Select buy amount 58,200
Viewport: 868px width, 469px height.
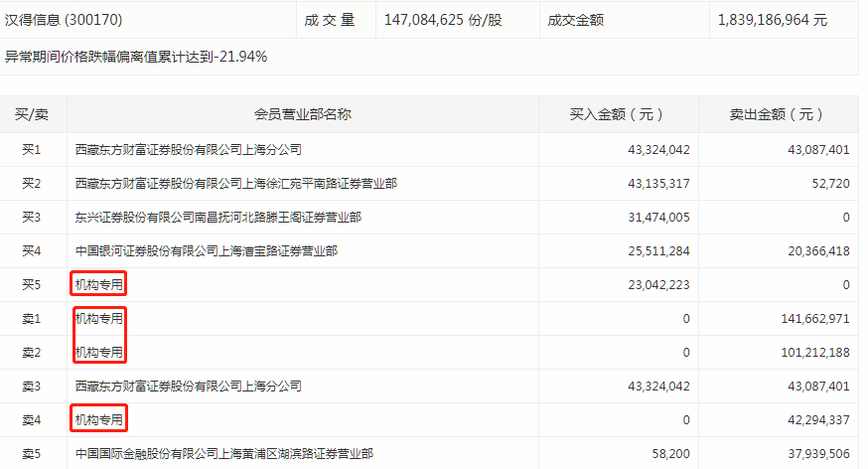point(671,453)
